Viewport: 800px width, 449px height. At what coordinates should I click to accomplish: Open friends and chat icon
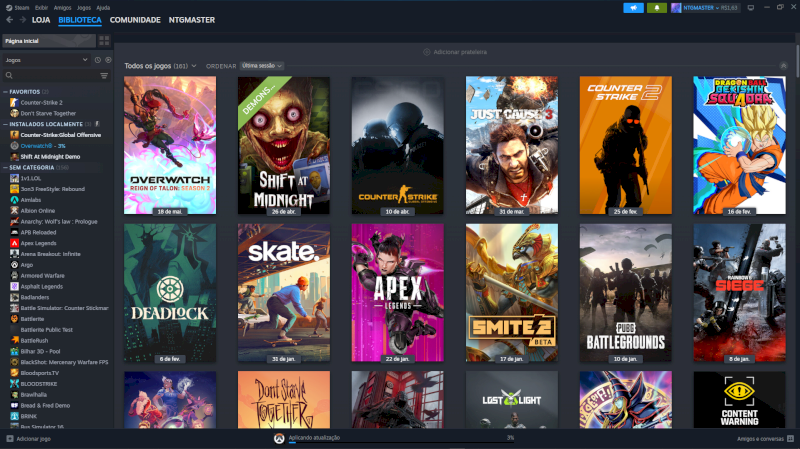click(x=790, y=438)
